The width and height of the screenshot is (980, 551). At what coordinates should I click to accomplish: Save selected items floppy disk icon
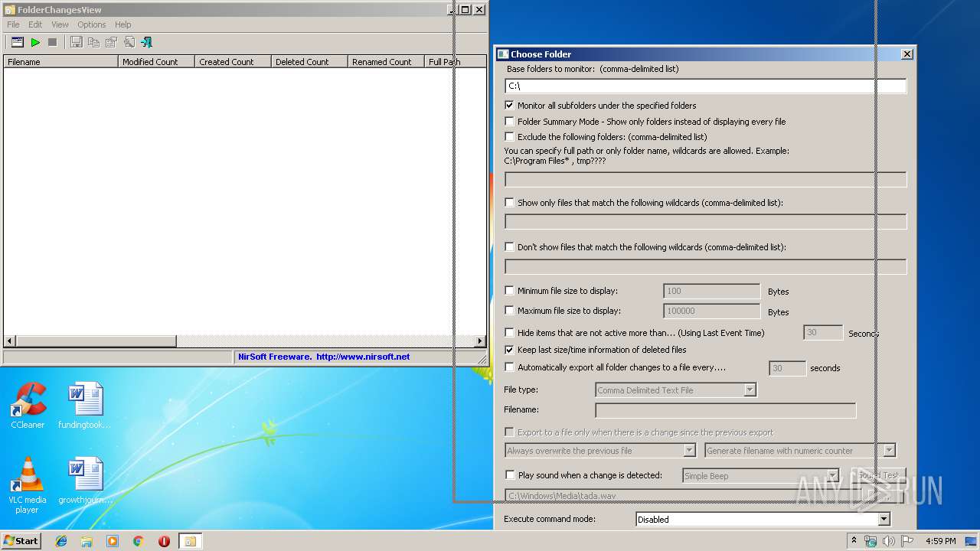click(77, 42)
